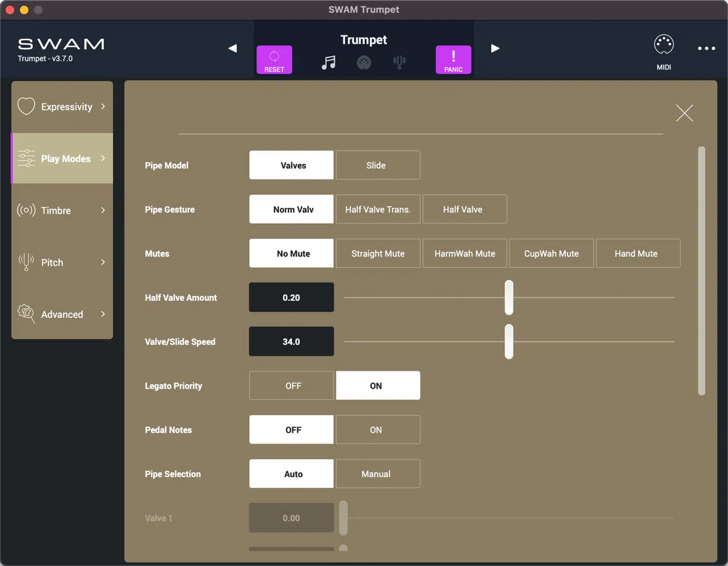
Task: Select the next instrument with the right arrow
Action: click(x=496, y=48)
